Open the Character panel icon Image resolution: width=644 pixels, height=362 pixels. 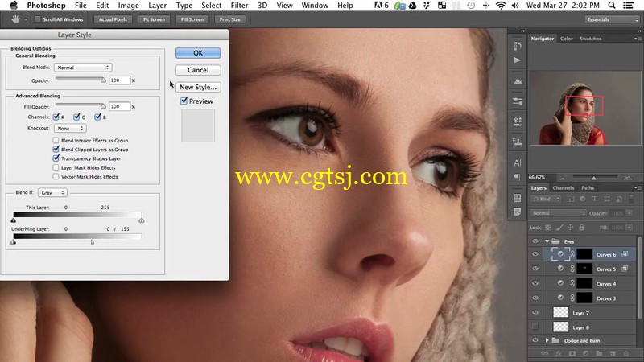518,162
